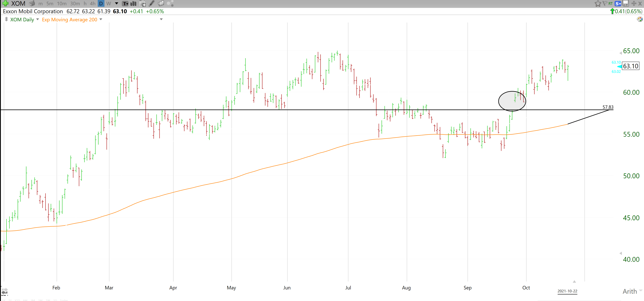Click the floppy disk save icon
This screenshot has height=301, width=644.
tap(626, 4)
